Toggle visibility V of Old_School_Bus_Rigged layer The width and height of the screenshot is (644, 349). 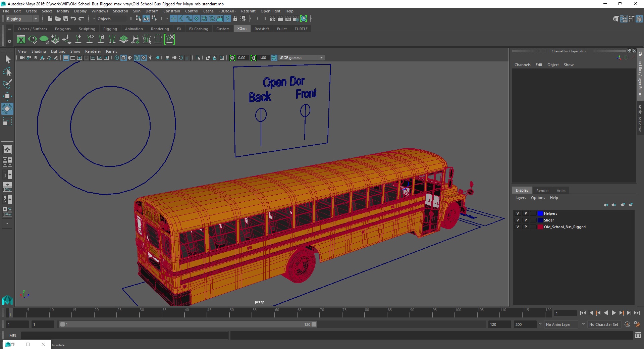point(518,227)
